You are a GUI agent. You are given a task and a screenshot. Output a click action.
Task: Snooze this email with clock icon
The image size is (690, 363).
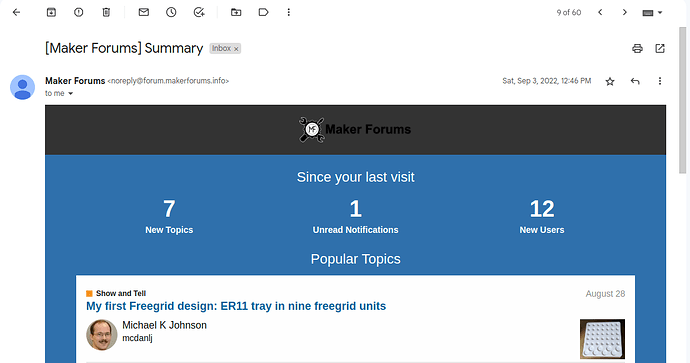click(x=171, y=12)
